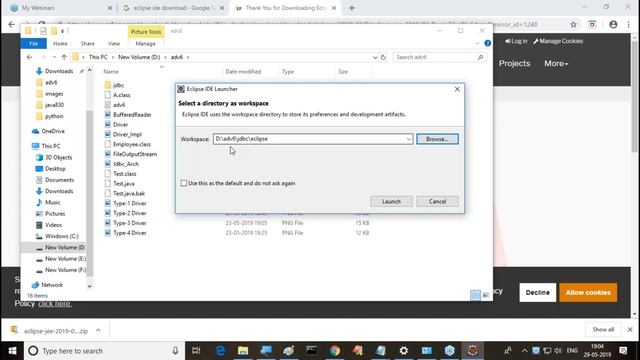640x360 pixels.
Task: Open the Workspace path dropdown
Action: point(408,139)
